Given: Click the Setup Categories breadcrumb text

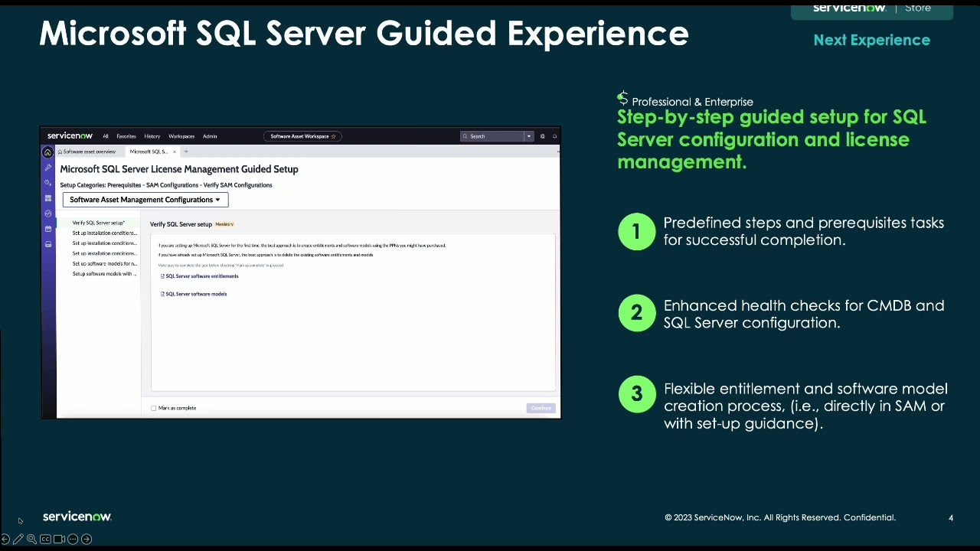Looking at the screenshot, I should (166, 185).
